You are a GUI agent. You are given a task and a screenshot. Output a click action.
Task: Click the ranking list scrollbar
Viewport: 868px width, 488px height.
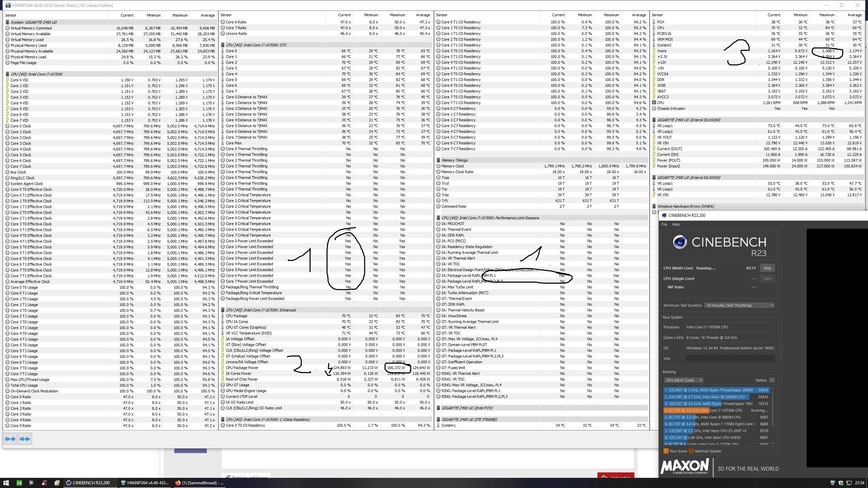(x=773, y=408)
